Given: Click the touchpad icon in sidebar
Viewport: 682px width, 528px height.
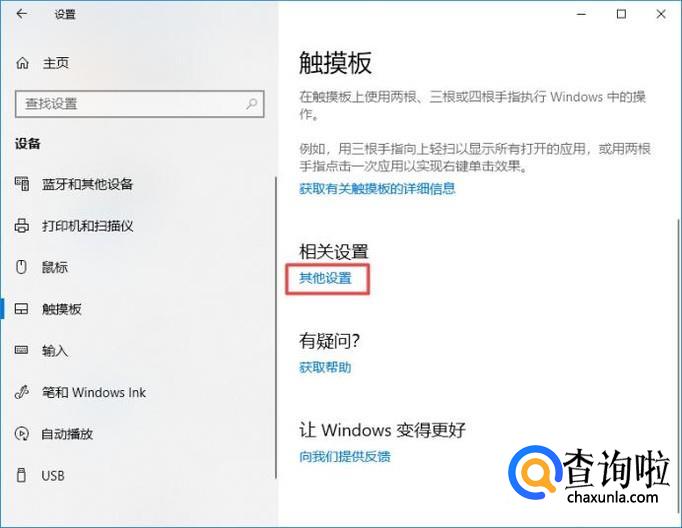Looking at the screenshot, I should (x=21, y=309).
